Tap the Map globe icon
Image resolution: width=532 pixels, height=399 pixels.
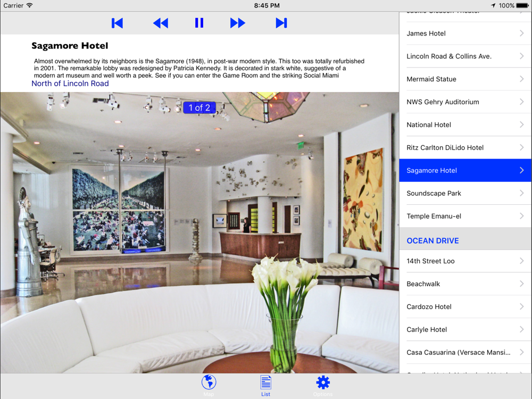coord(209,382)
